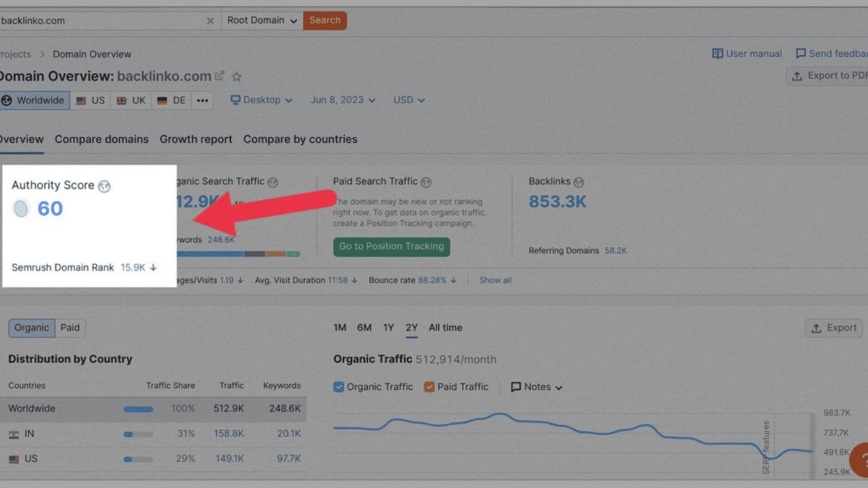Click the Backlinks info icon
This screenshot has height=488, width=868.
[x=578, y=182]
